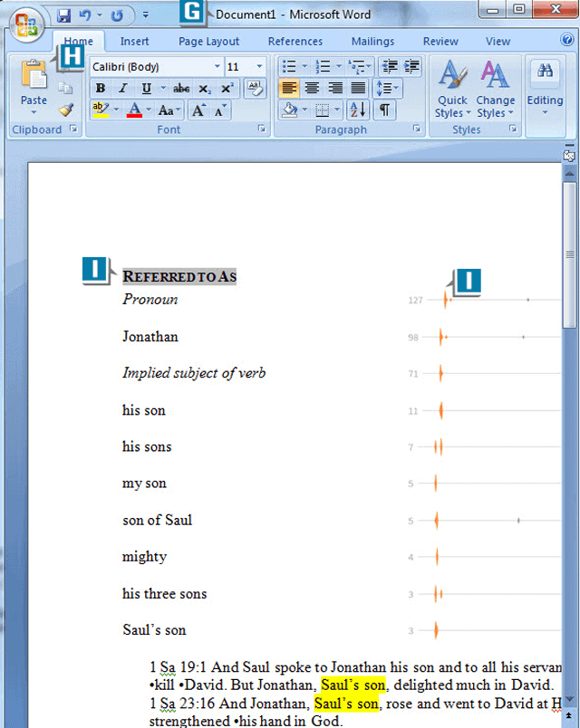Click the Format Painter brush icon
Screen dimensions: 580x728
pos(65,110)
